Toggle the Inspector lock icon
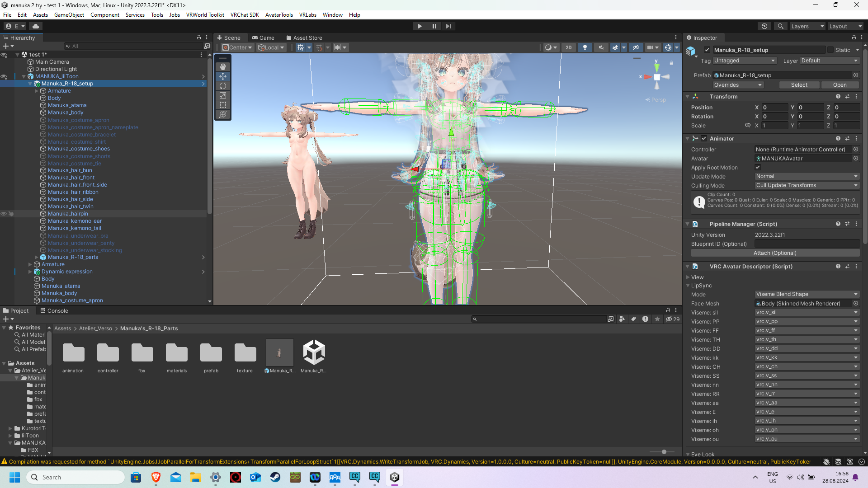This screenshot has height=488, width=868. pyautogui.click(x=854, y=38)
